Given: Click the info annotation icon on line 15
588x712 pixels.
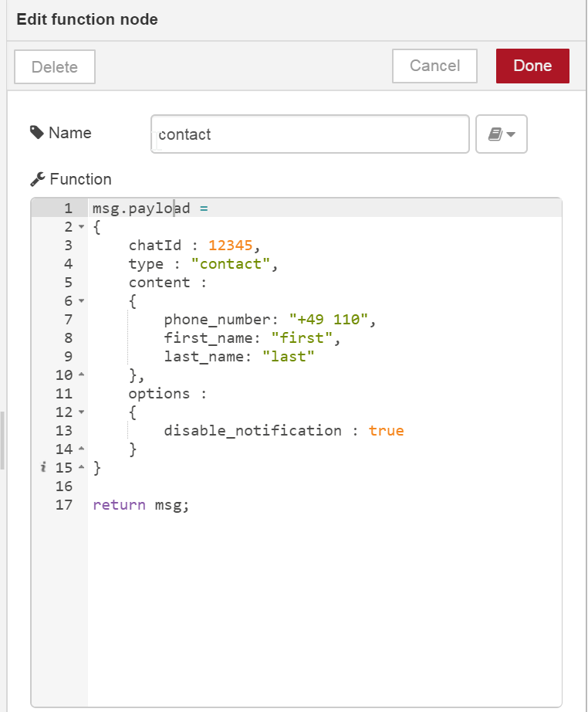Looking at the screenshot, I should pyautogui.click(x=43, y=467).
